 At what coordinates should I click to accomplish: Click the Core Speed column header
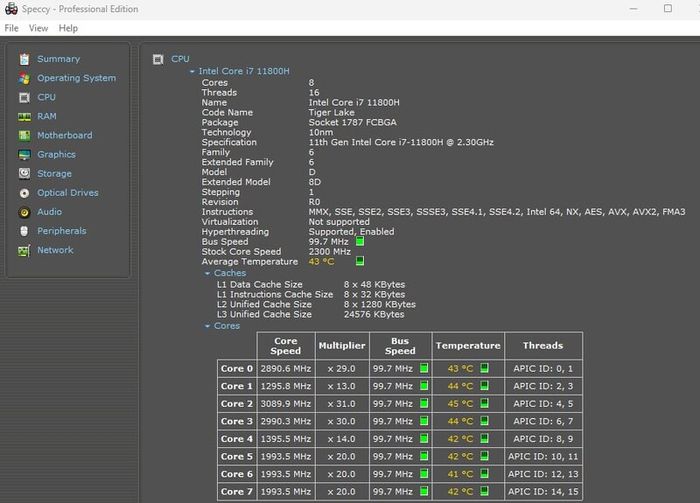(x=286, y=346)
